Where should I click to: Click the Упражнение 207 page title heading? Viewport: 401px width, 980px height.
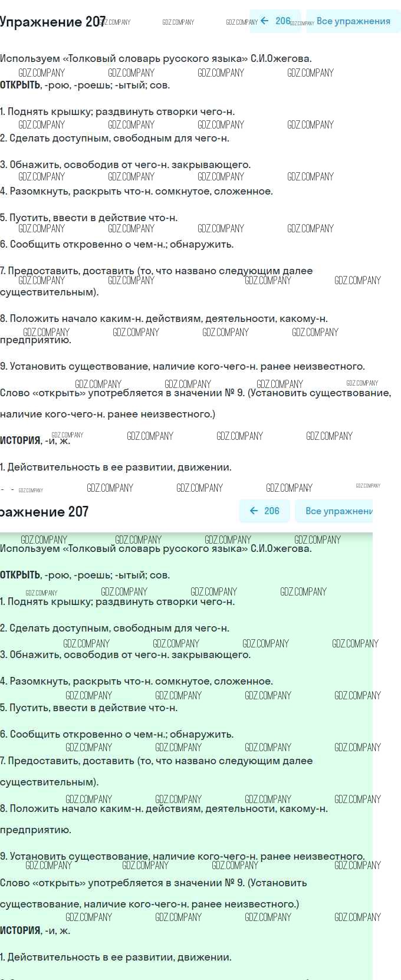pos(52,22)
